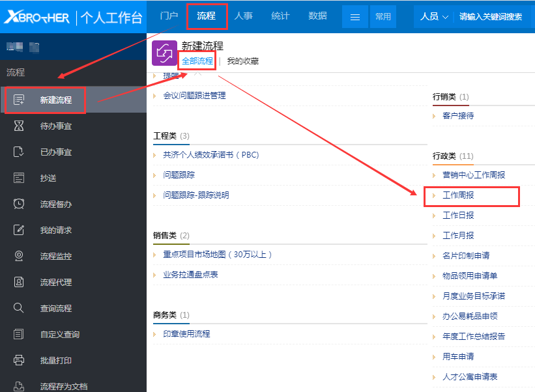Viewport: 535px width, 392px height.
Task: Select the 我的收藏 tab
Action: pyautogui.click(x=242, y=61)
